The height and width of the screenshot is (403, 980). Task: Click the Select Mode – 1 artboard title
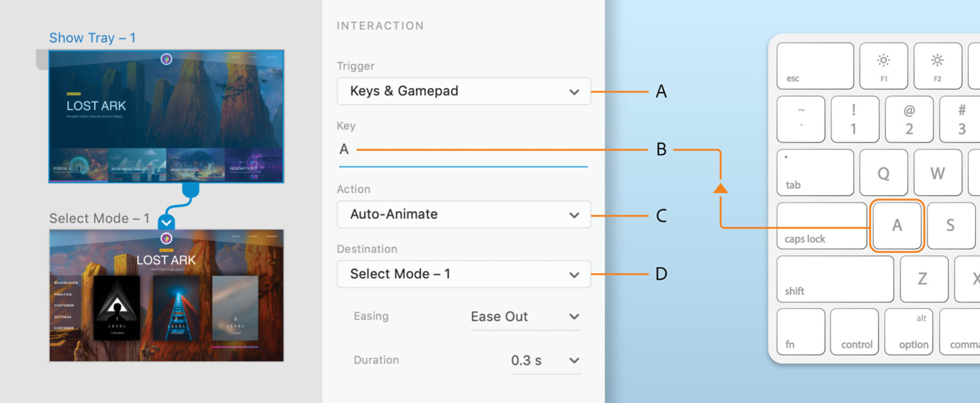click(x=99, y=218)
